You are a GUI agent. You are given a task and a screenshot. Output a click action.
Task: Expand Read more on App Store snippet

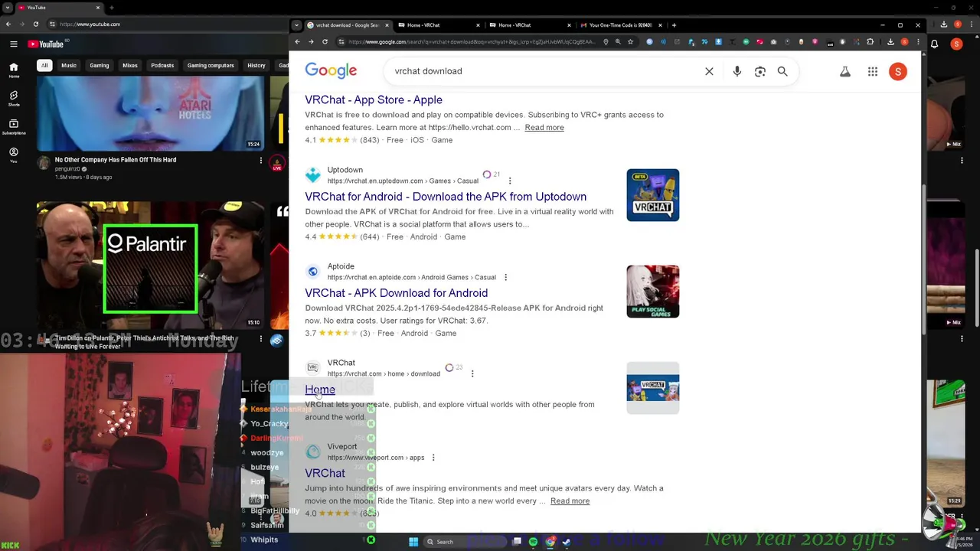point(544,127)
